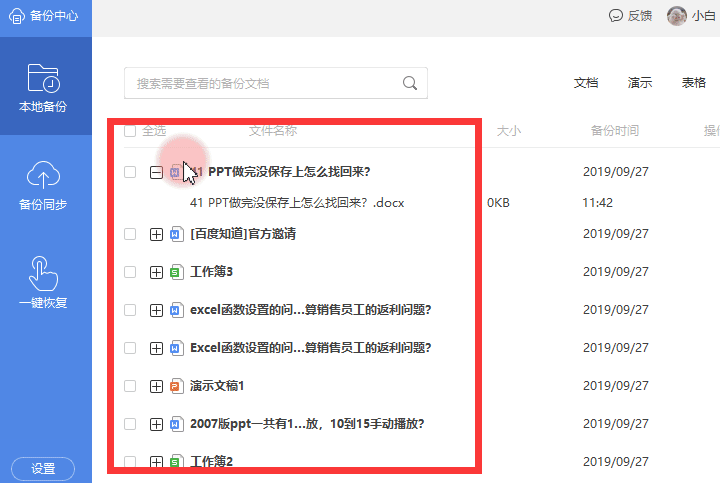Click the spreadsheet icon of 工作簿3
The width and height of the screenshot is (720, 483).
pyautogui.click(x=176, y=272)
